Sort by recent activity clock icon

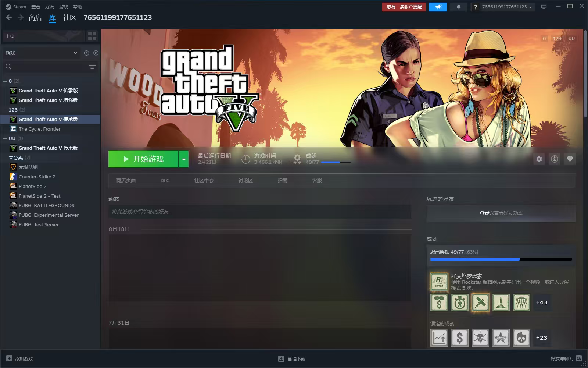86,53
